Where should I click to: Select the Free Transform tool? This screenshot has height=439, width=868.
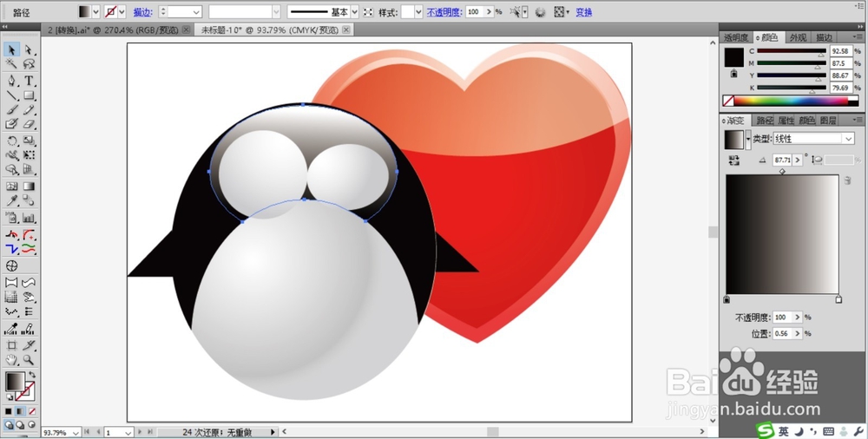tap(29, 155)
